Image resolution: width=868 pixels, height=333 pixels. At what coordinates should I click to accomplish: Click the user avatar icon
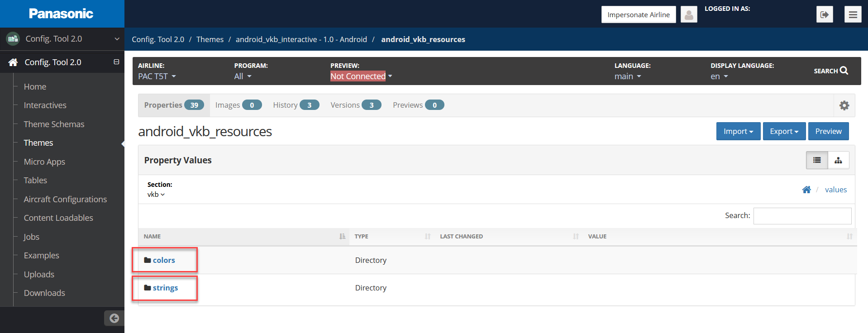(x=689, y=14)
